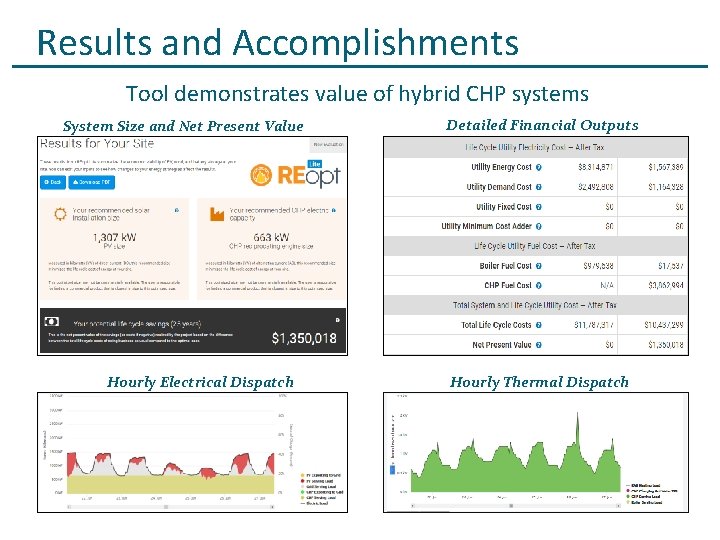Click the New evaluation button

pyautogui.click(x=328, y=145)
